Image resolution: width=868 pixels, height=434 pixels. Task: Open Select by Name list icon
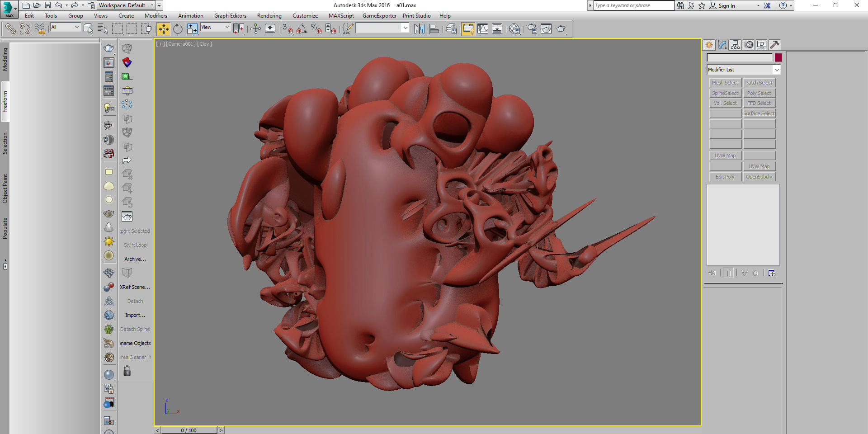[103, 29]
